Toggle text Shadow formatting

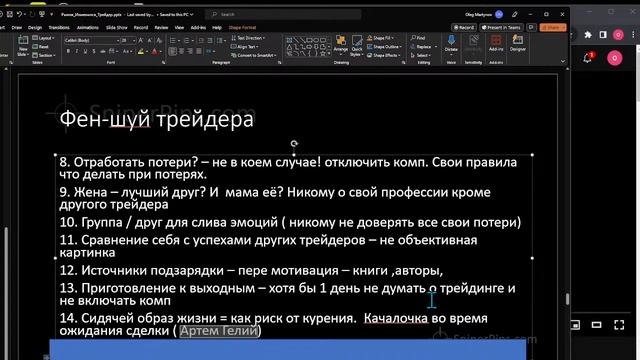point(94,51)
